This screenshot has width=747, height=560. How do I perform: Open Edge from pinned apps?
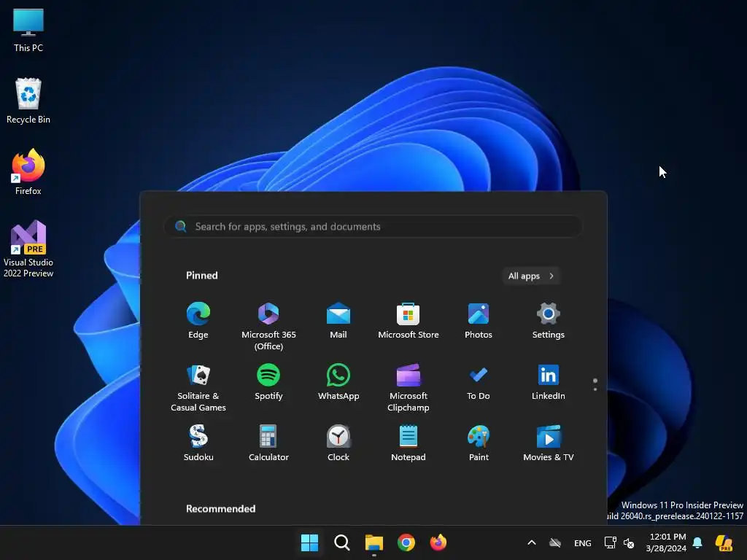pyautogui.click(x=198, y=320)
